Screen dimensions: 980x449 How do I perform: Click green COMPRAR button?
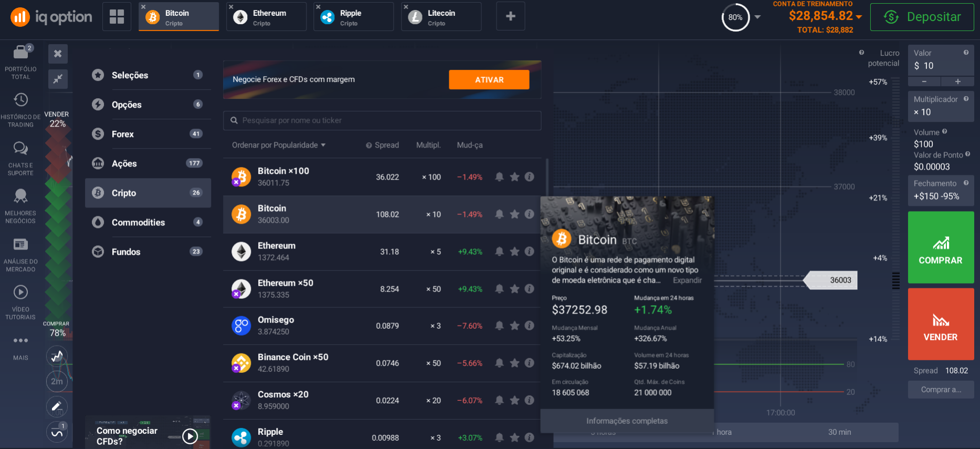(x=941, y=247)
